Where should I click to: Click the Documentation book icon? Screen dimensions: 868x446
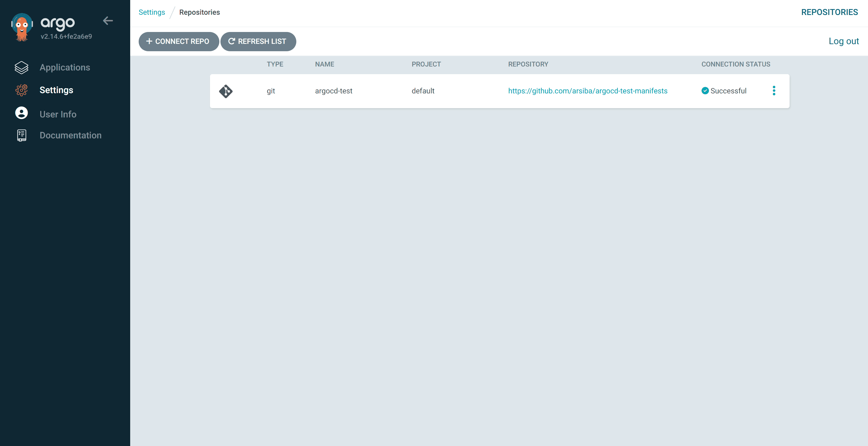tap(22, 136)
